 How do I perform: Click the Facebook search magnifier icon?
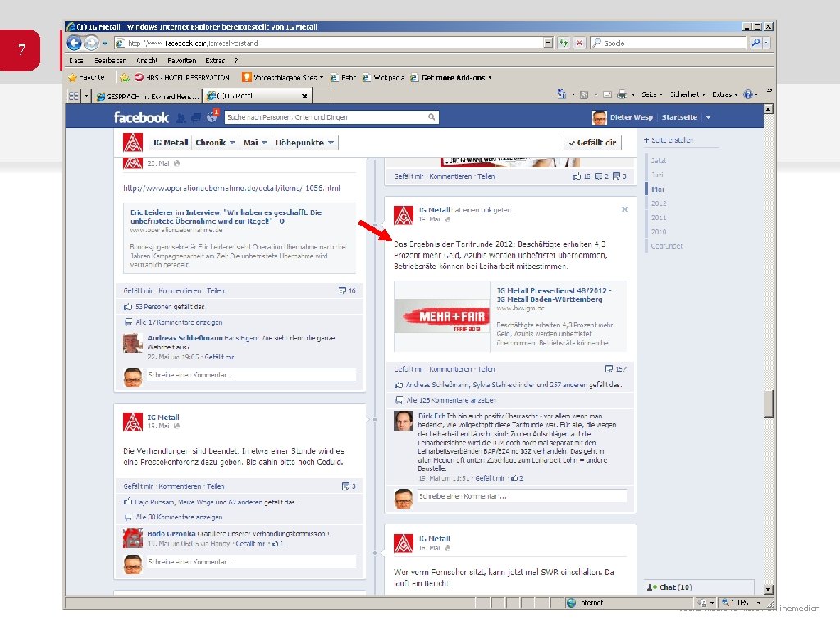(x=431, y=116)
